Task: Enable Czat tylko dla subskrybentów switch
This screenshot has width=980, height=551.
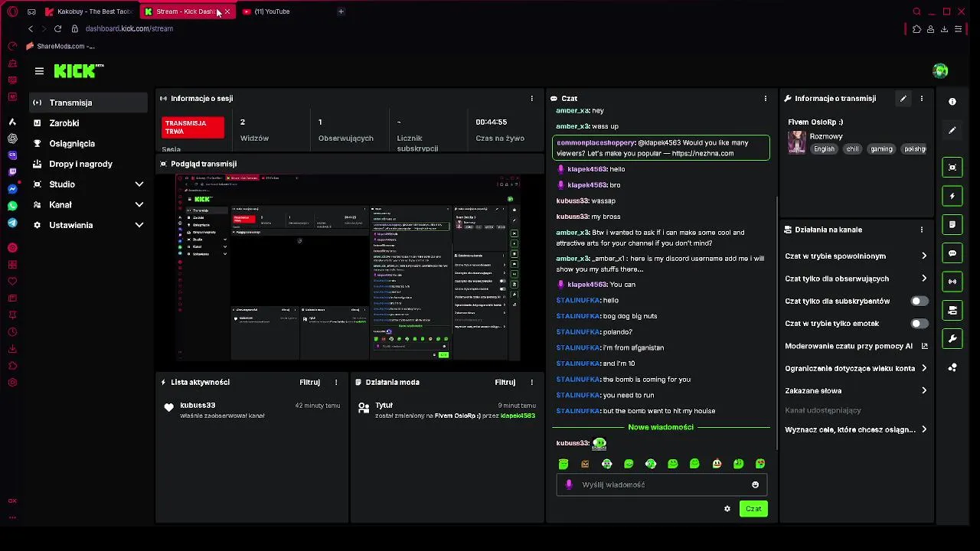Action: 920,302
